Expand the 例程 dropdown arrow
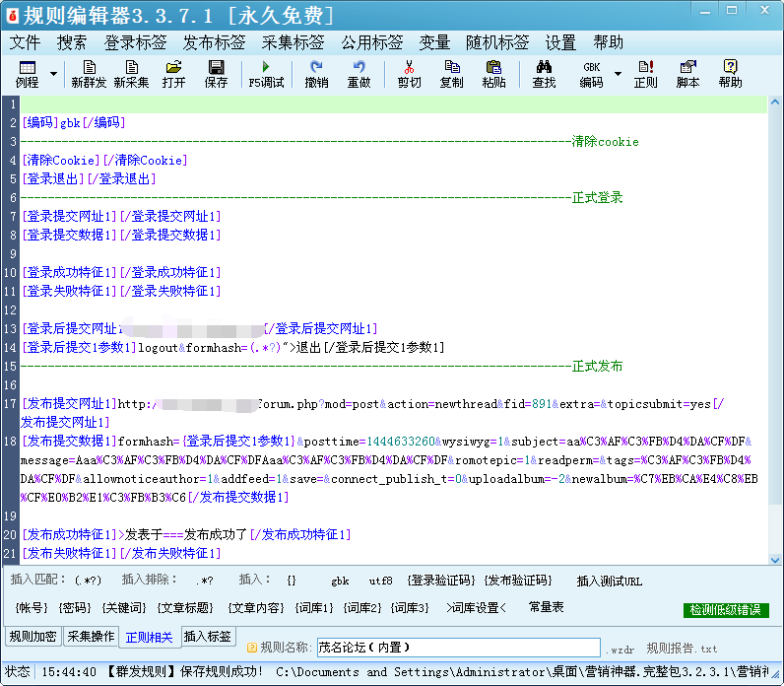Screen dimensions: 784x686 (x=53, y=74)
